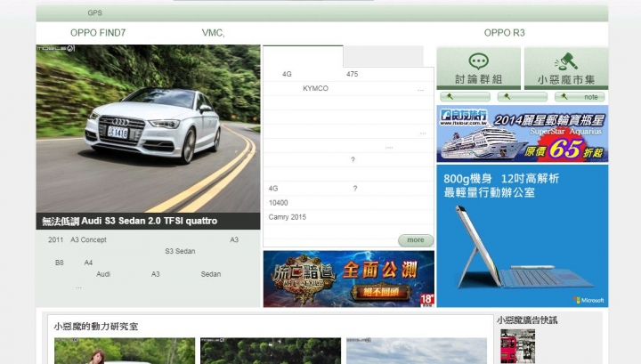Screen dimensions: 641x364
Task: Click the GPS menu item
Action: (x=95, y=13)
